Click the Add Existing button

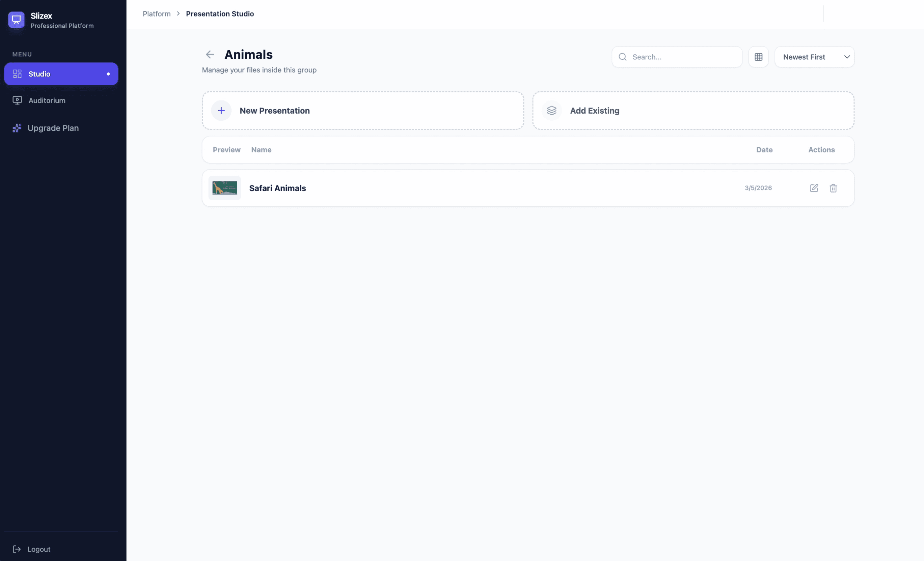[x=693, y=110]
